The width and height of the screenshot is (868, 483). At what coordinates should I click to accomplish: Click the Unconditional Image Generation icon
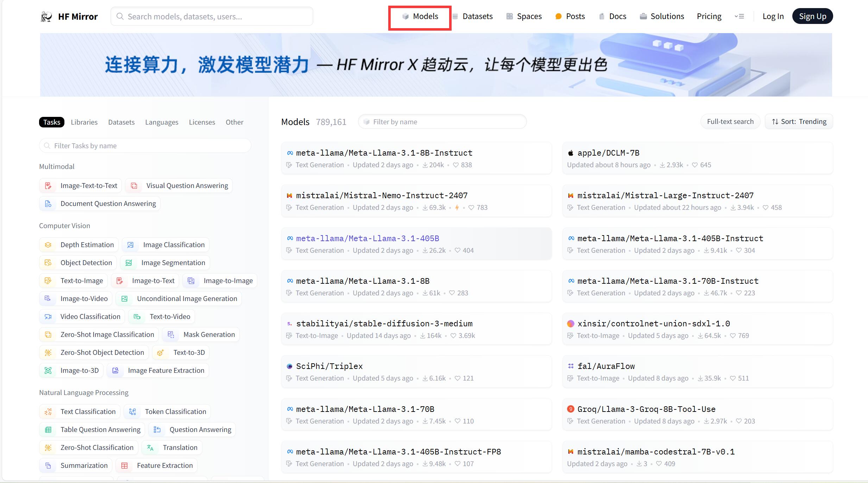click(x=125, y=299)
